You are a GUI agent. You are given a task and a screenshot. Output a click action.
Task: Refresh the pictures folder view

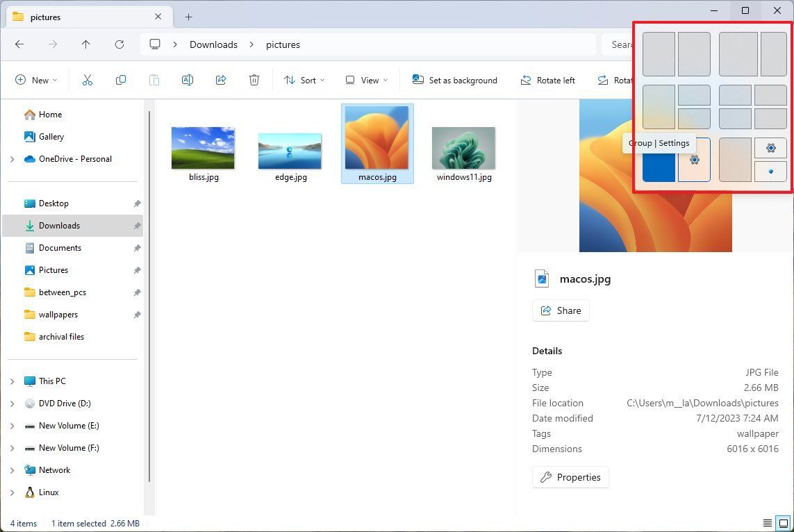click(x=119, y=44)
